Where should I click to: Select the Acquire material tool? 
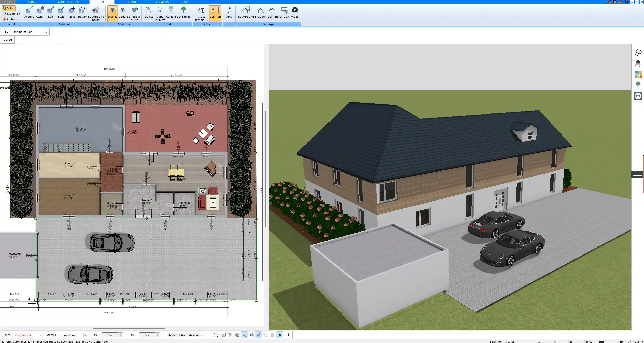click(x=29, y=11)
